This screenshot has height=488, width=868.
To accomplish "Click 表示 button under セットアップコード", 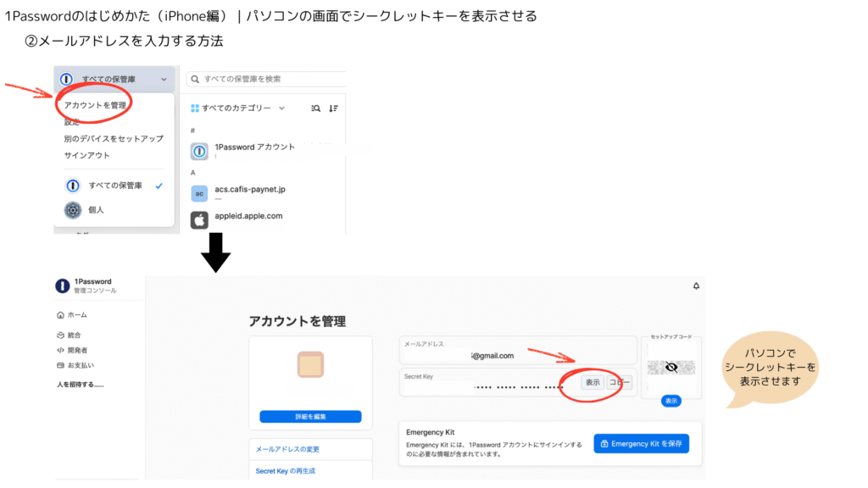I will point(671,401).
